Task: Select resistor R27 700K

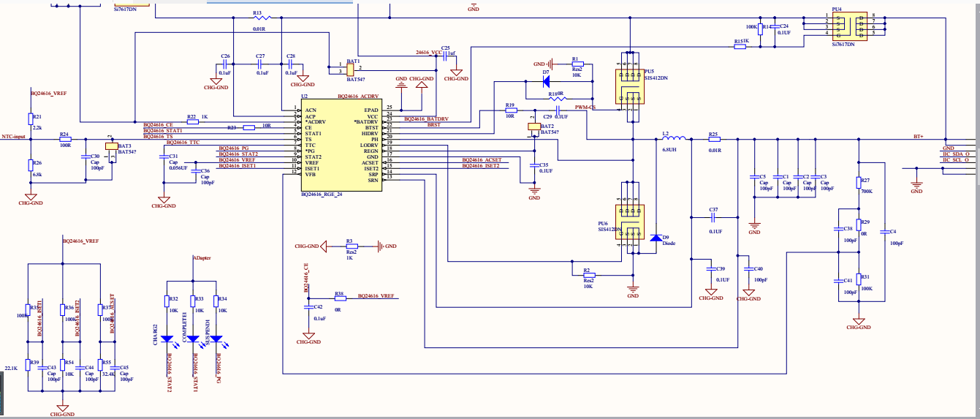Action: [x=859, y=183]
